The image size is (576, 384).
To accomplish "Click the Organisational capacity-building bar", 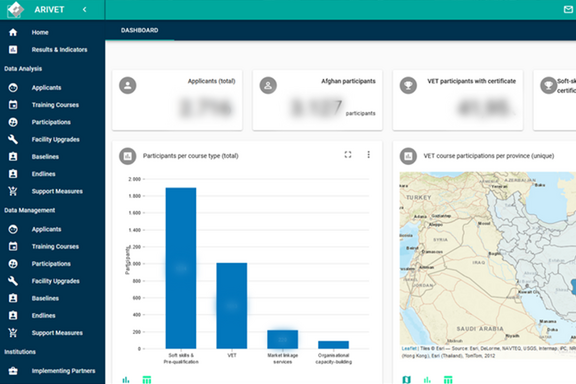I will tap(333, 345).
